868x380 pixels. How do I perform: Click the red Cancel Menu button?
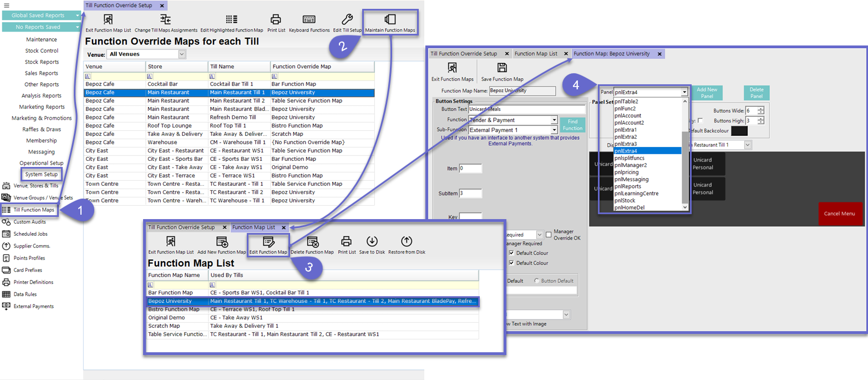(x=840, y=214)
